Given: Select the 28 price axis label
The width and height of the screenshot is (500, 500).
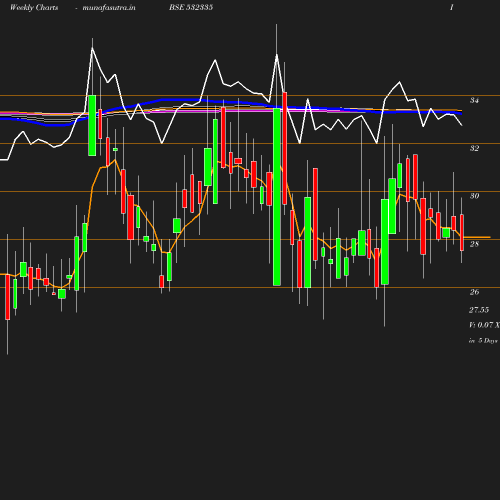Looking at the screenshot, I should pos(474,244).
